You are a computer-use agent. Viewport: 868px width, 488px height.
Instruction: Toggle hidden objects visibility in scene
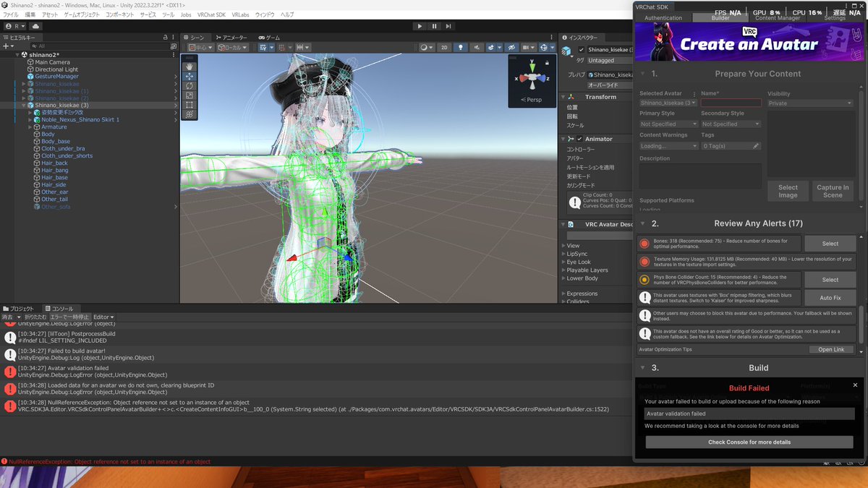point(511,47)
